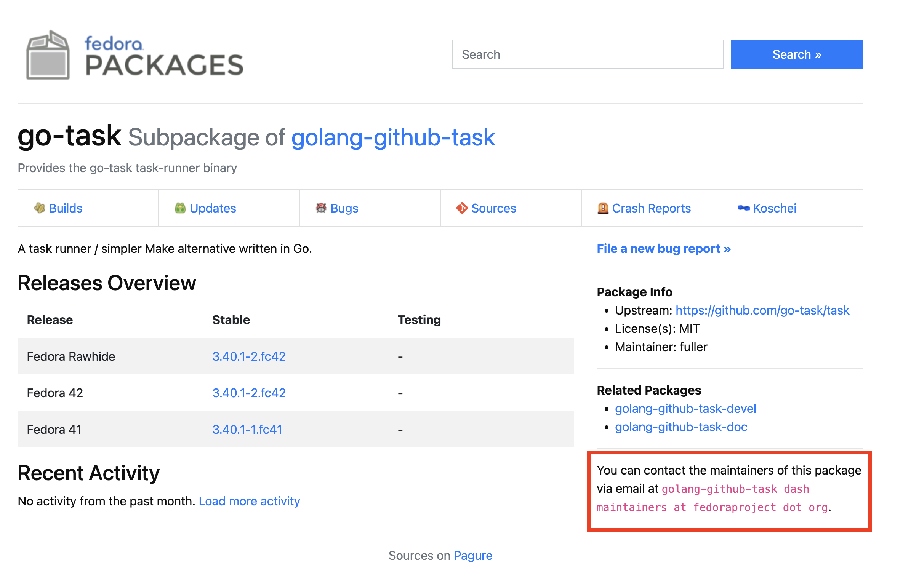Click the Related Packages heading
Screen dimensions: 903x588
[x=649, y=390]
